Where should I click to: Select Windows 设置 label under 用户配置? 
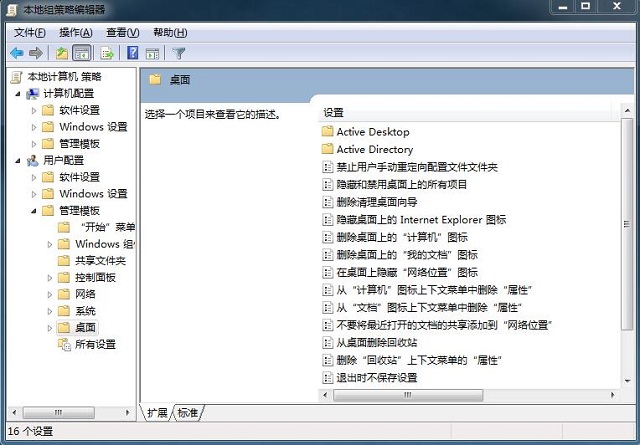pos(93,194)
